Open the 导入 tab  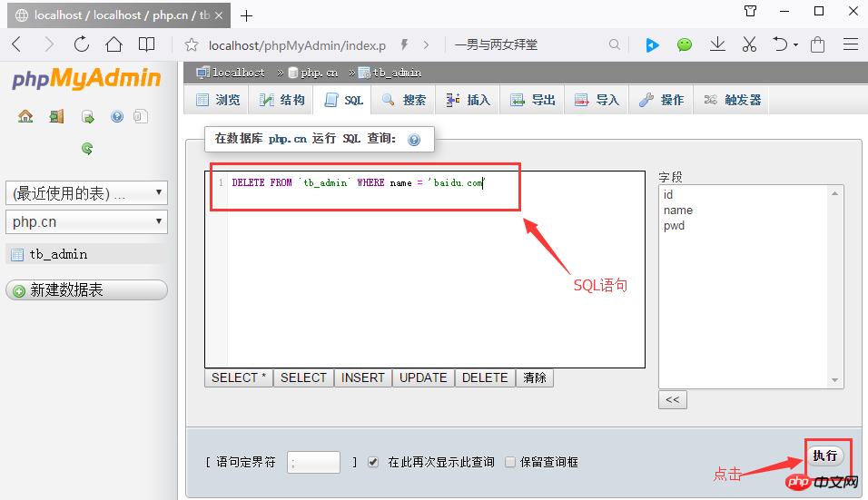point(597,100)
